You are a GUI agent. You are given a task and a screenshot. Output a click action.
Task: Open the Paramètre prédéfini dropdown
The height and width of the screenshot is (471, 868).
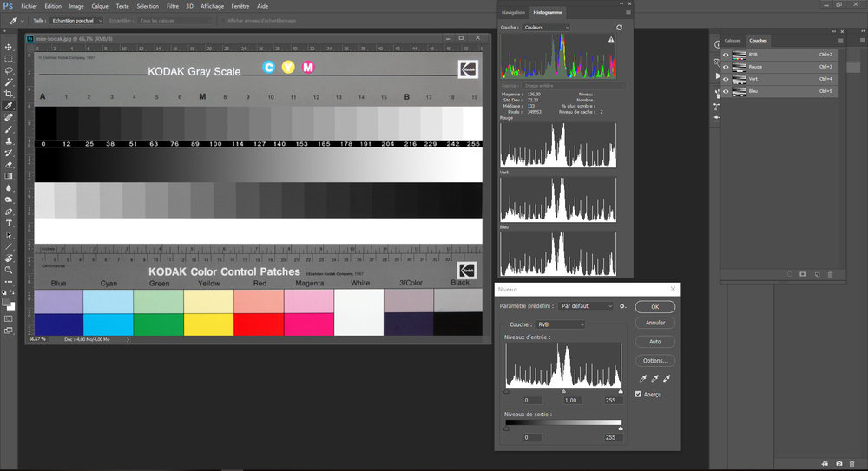click(x=586, y=306)
